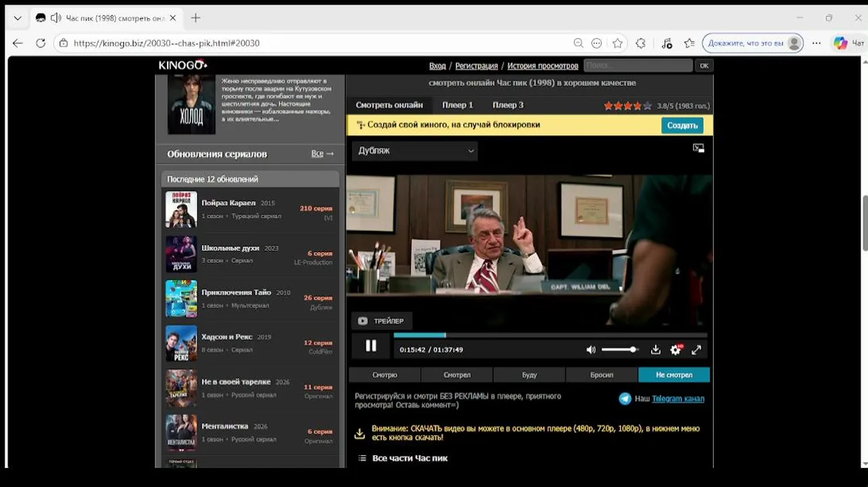Click the OK search button
The height and width of the screenshot is (487, 868).
point(704,66)
